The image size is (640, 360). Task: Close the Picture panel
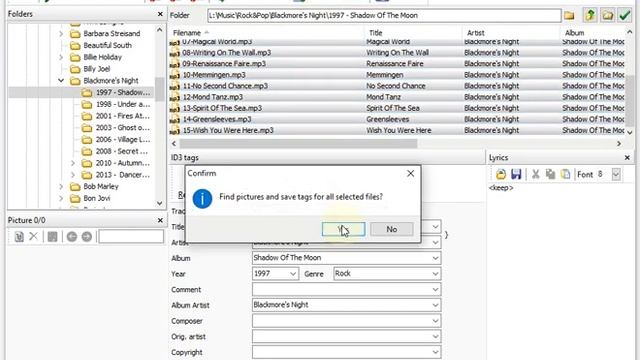coord(160,220)
